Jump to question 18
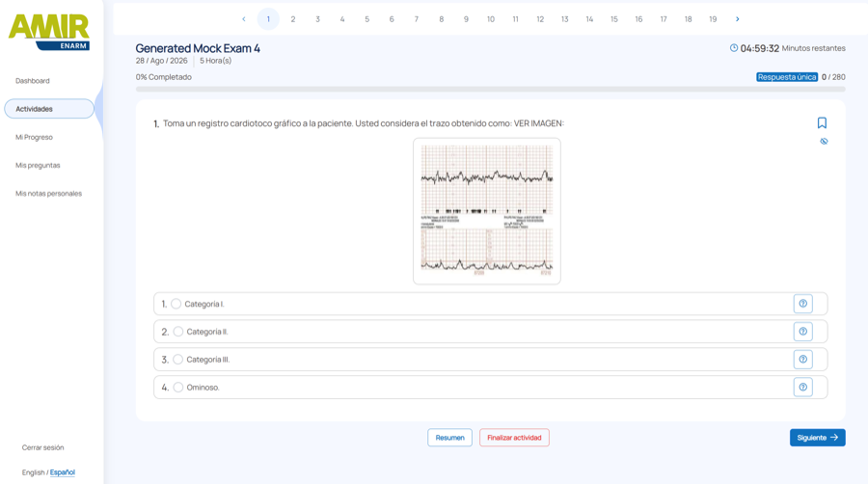This screenshot has width=868, height=484. [x=688, y=19]
